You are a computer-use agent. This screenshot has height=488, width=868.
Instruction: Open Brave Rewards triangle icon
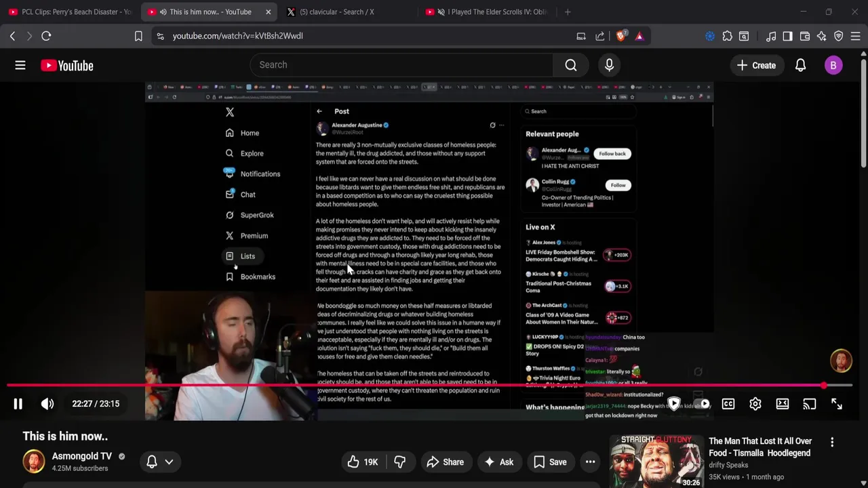pos(639,36)
